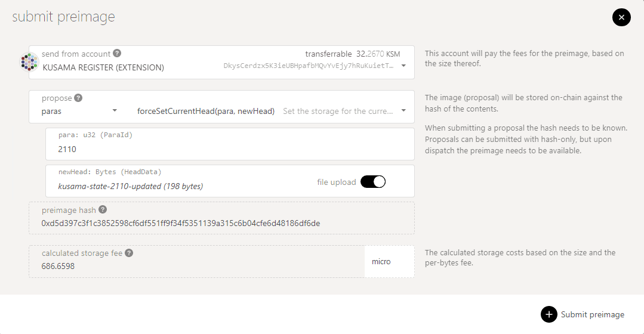Click the transferrable 32.2670 KSM balance
Viewport: 644px width, 334px height.
pos(352,54)
